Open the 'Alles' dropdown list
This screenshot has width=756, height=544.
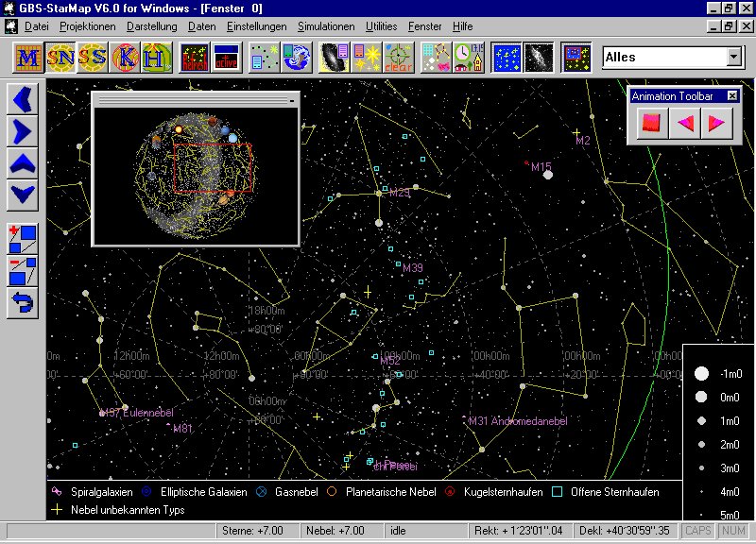(733, 58)
